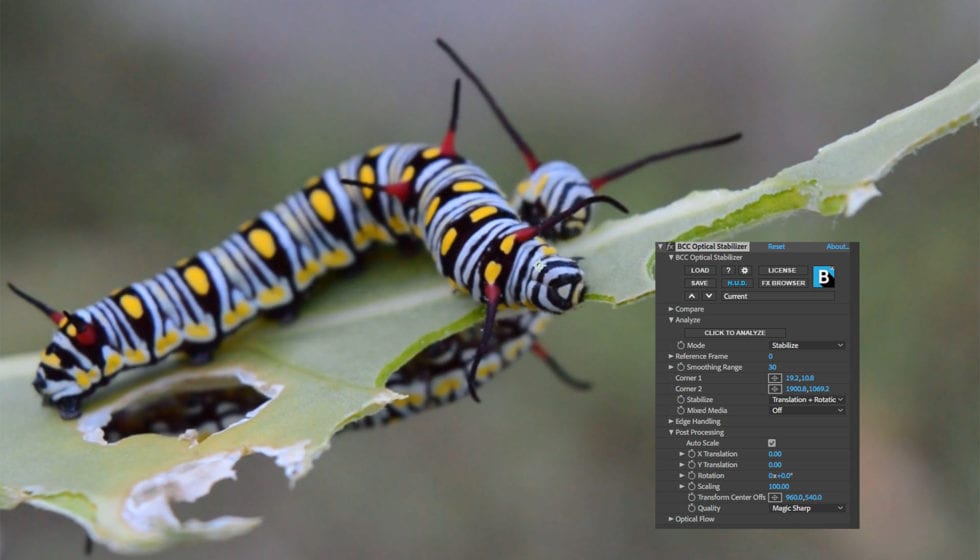The image size is (980, 560).
Task: Click the Transform Center Offs point picker
Action: (774, 498)
